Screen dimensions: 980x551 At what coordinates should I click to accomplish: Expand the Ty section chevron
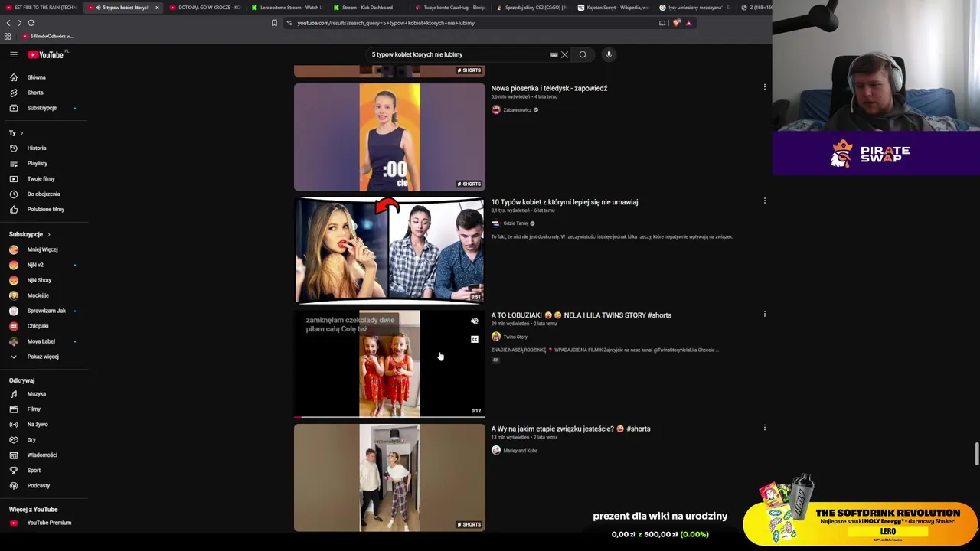tap(21, 133)
